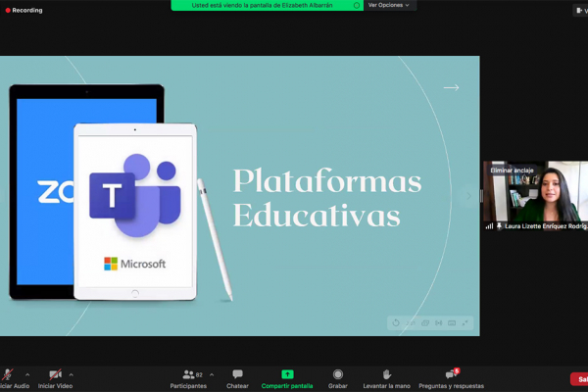588x392 pixels.
Task: Click Plataformas Educativas slide title
Action: pyautogui.click(x=327, y=198)
